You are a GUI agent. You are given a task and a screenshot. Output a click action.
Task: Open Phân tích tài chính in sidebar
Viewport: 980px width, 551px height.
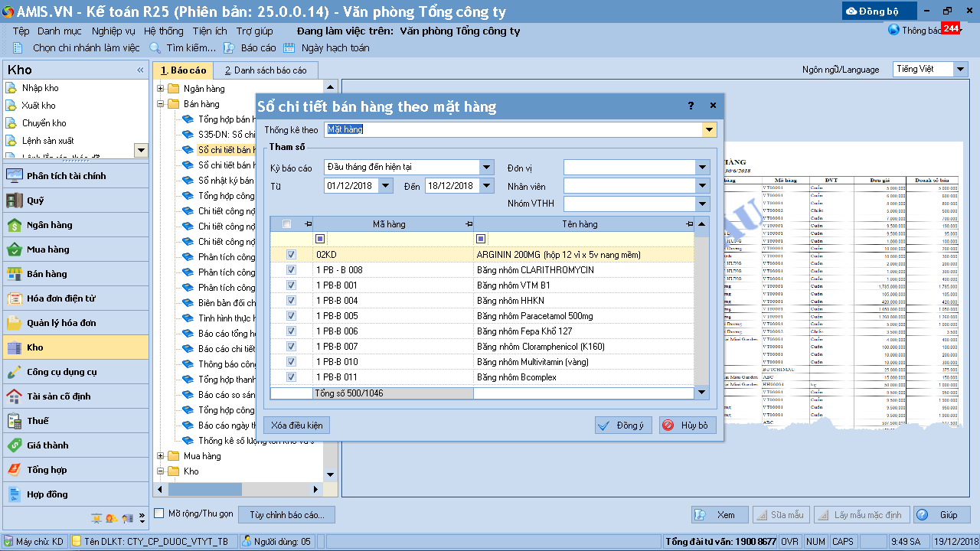coord(66,176)
